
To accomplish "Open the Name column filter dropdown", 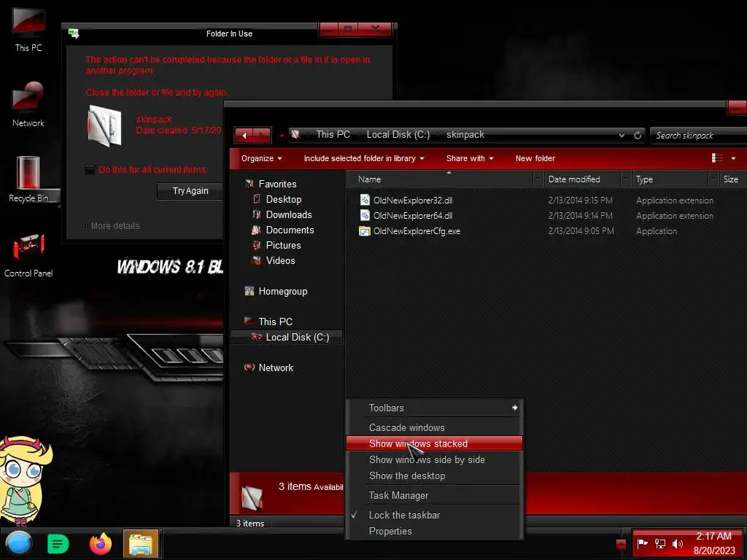I will 538,179.
